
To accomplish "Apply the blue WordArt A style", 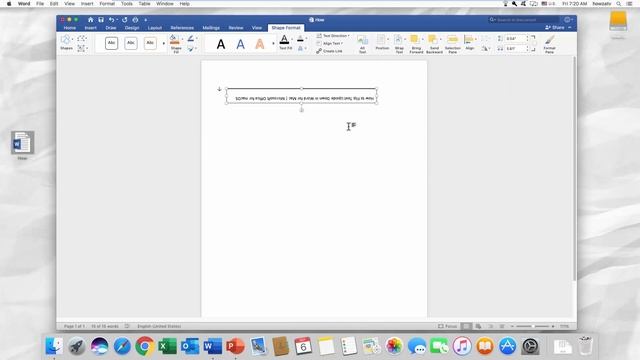I will point(240,44).
